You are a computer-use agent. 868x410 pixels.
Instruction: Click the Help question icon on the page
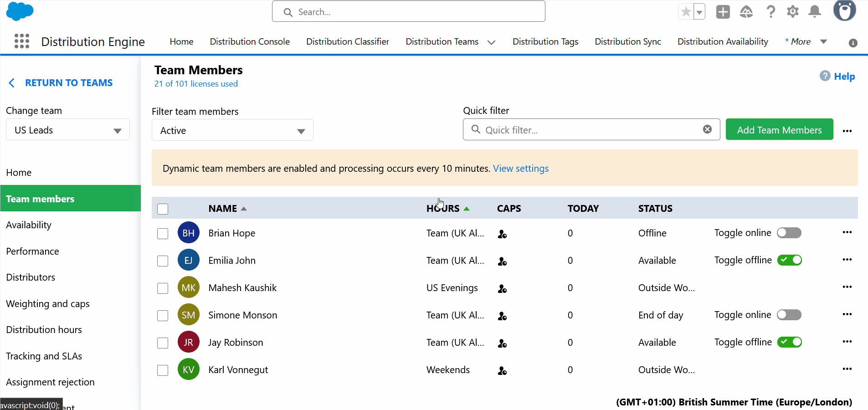click(825, 76)
